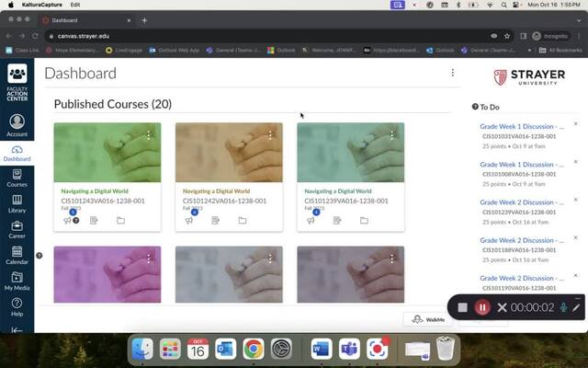Open options menu on CIS101243VA016 course card
This screenshot has width=588, height=368.
149,135
